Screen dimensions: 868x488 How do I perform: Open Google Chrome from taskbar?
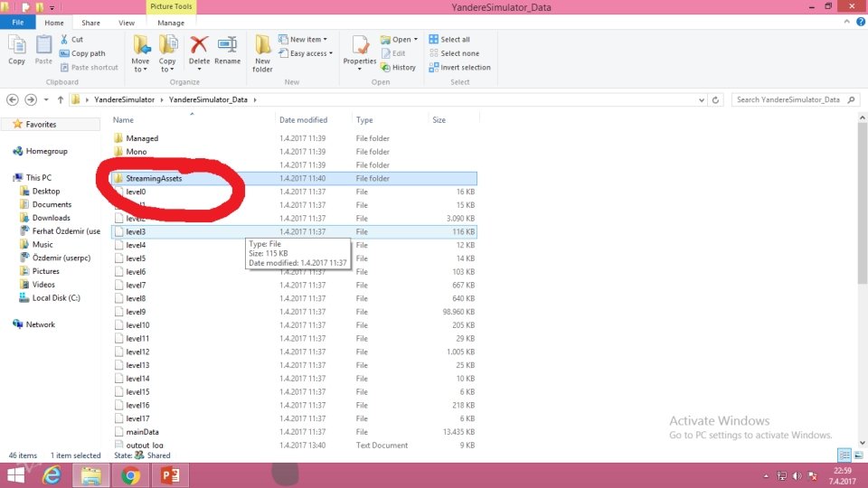click(130, 475)
